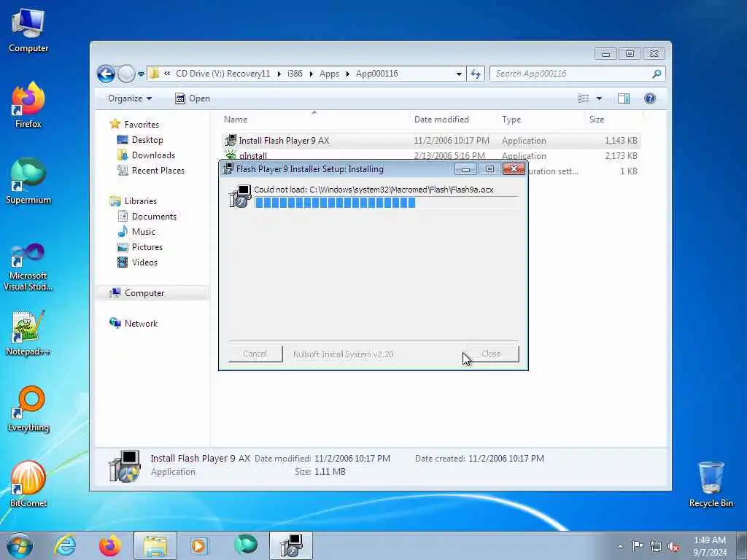
Task: Open Favorites in the navigation pane
Action: [x=142, y=124]
